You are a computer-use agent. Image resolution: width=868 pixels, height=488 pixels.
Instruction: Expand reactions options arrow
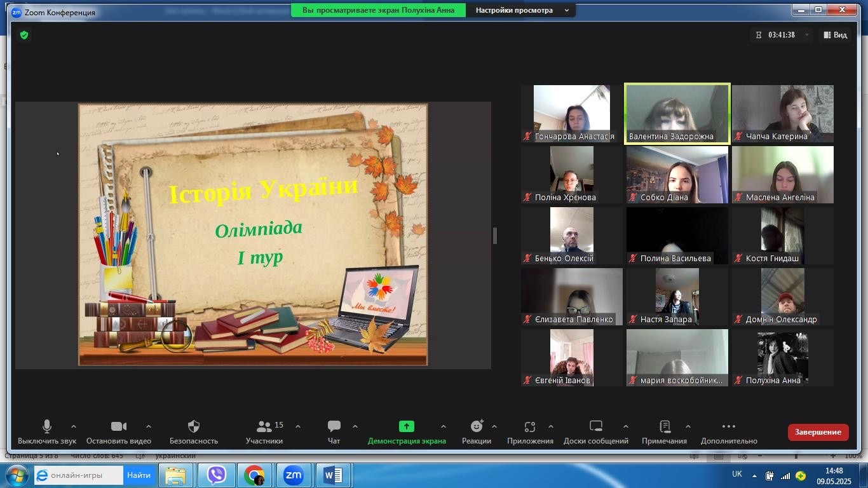point(494,427)
